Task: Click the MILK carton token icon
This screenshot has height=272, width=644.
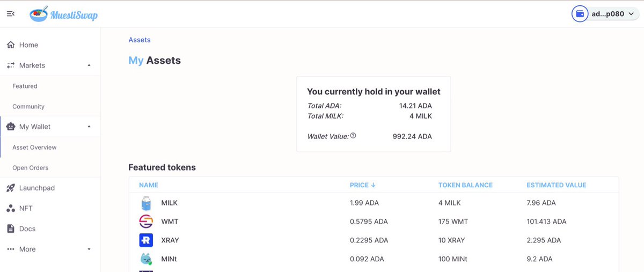Action: pyautogui.click(x=146, y=203)
